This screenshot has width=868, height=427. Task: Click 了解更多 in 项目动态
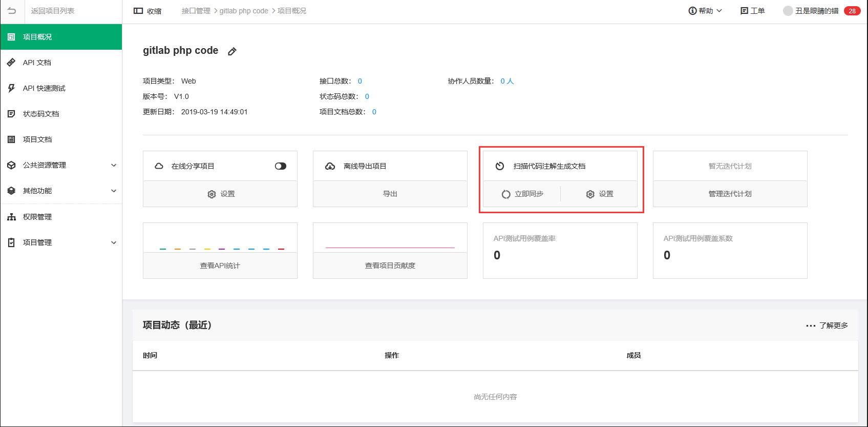827,326
